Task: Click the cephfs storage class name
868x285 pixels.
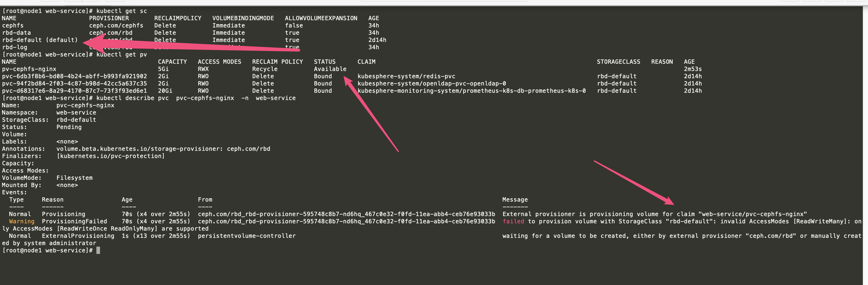Action: (x=13, y=26)
